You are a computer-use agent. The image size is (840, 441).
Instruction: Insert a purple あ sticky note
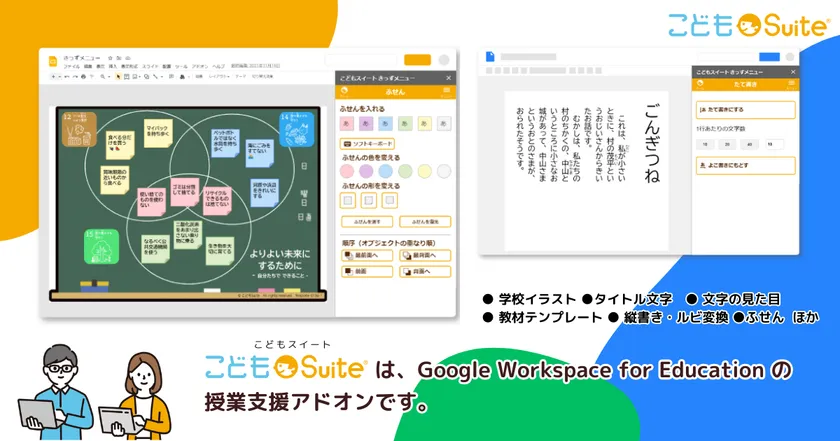[x=366, y=124]
